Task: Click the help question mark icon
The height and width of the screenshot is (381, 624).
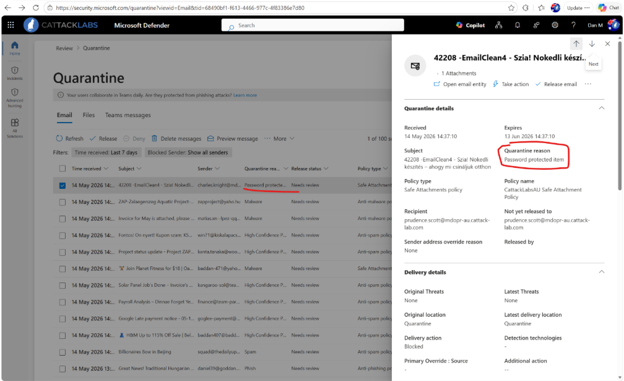Action: point(573,25)
